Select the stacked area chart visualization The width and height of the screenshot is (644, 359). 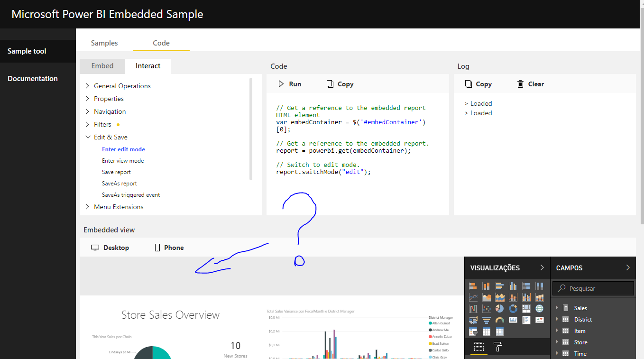[x=500, y=297]
